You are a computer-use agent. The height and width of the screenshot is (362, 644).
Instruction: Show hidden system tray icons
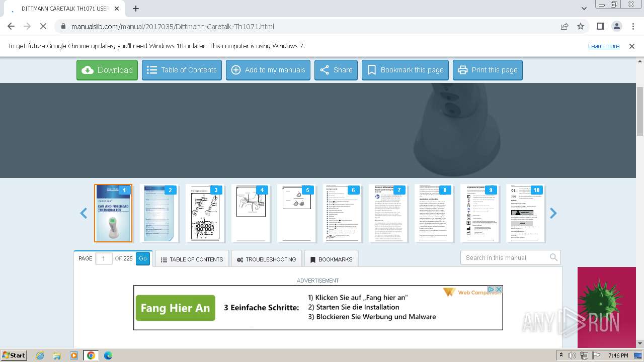pyautogui.click(x=561, y=355)
